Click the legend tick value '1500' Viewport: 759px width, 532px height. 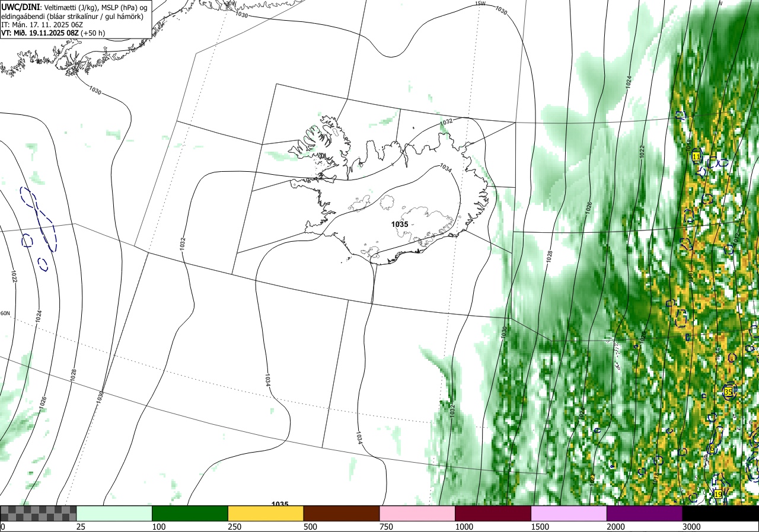click(x=540, y=527)
